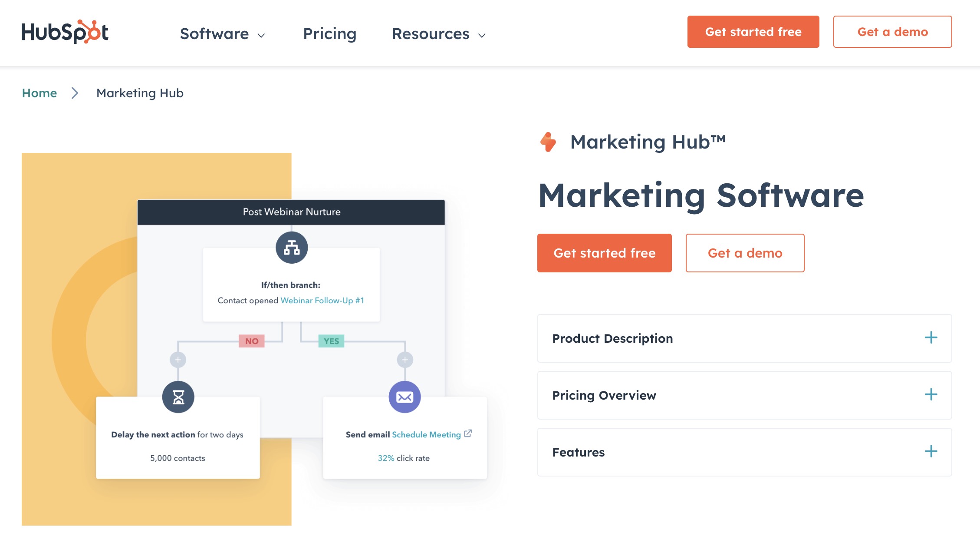Click the YES branch indicator icon
This screenshot has width=980, height=556.
tap(330, 341)
